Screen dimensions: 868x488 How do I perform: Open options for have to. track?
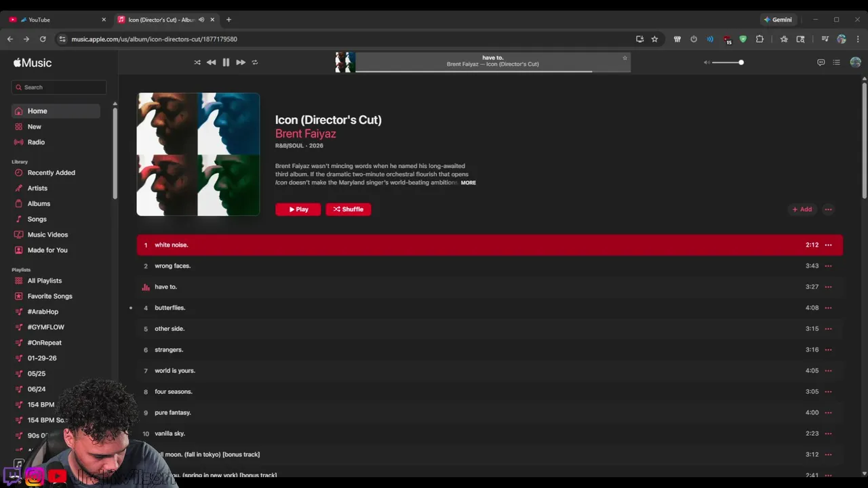tap(828, 287)
